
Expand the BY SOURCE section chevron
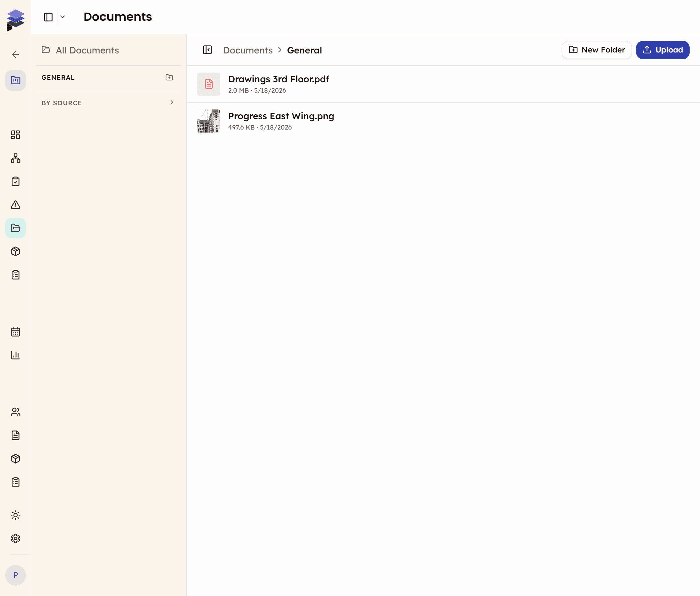172,102
